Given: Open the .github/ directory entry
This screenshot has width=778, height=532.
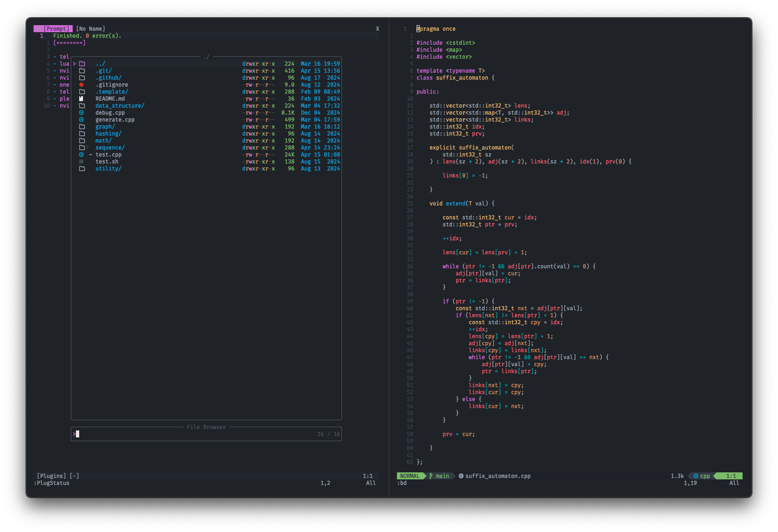Looking at the screenshot, I should (x=109, y=78).
